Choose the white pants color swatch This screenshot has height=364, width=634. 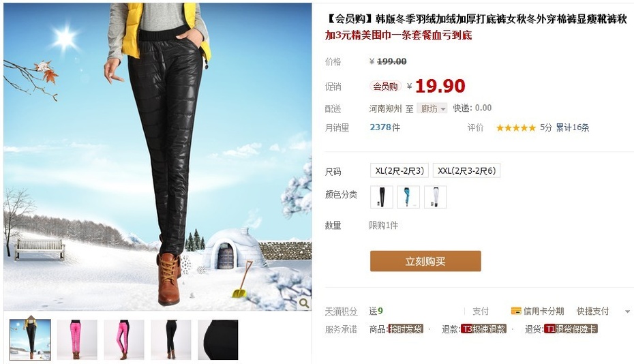click(435, 197)
